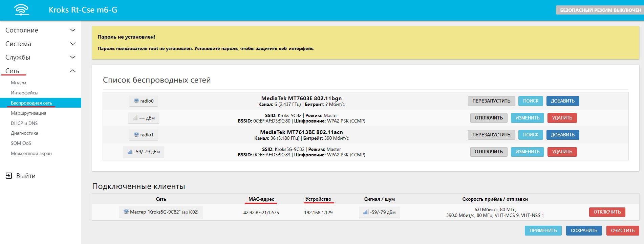644x244 pixels.
Task: Collapse the Сеть menu chevron
Action: (x=72, y=71)
